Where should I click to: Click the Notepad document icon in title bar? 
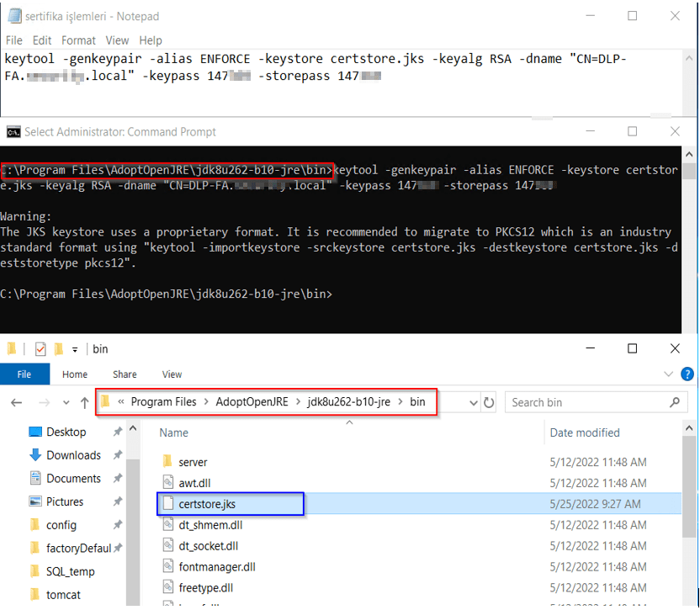[x=14, y=16]
